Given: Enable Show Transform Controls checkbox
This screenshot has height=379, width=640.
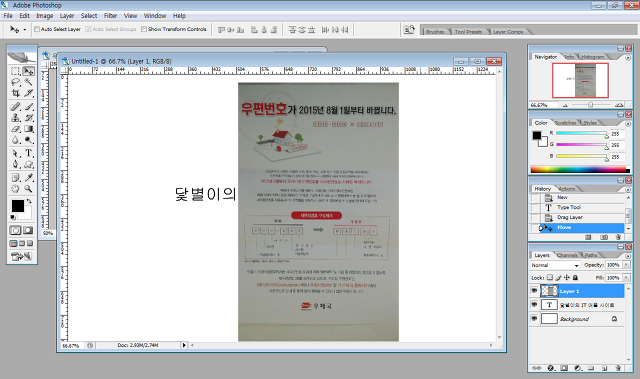Looking at the screenshot, I should click(144, 29).
